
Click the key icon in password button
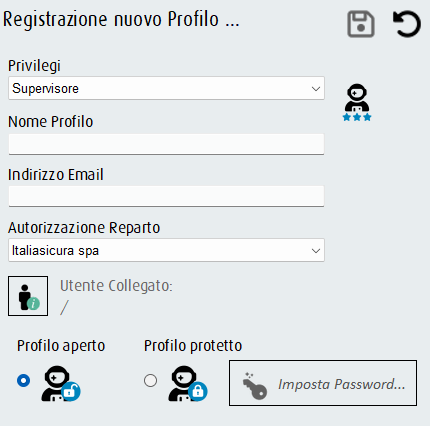coord(254,386)
